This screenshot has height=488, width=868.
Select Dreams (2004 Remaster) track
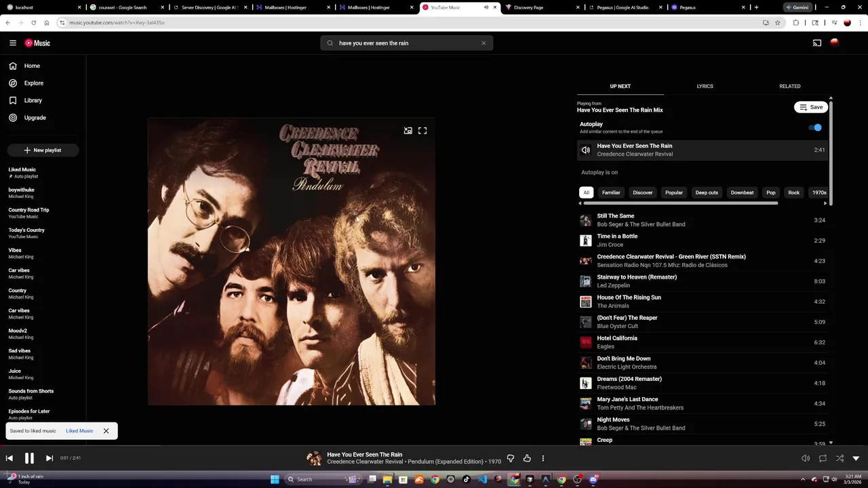(x=703, y=383)
